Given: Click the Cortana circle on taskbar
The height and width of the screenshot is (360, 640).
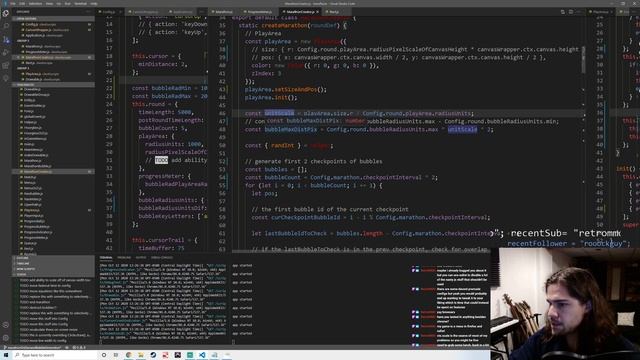Looking at the screenshot, I should pyautogui.click(x=104, y=355).
